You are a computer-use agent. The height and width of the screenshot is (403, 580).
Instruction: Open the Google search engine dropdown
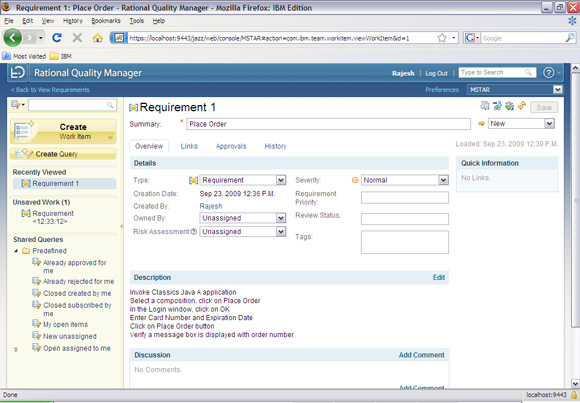[x=472, y=38]
